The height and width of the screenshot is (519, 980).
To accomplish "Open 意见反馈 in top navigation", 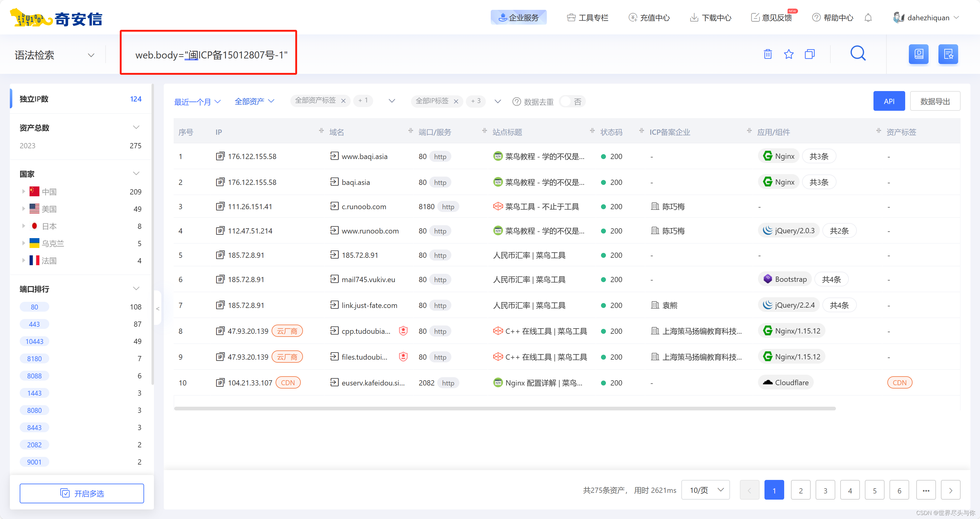I will [772, 18].
